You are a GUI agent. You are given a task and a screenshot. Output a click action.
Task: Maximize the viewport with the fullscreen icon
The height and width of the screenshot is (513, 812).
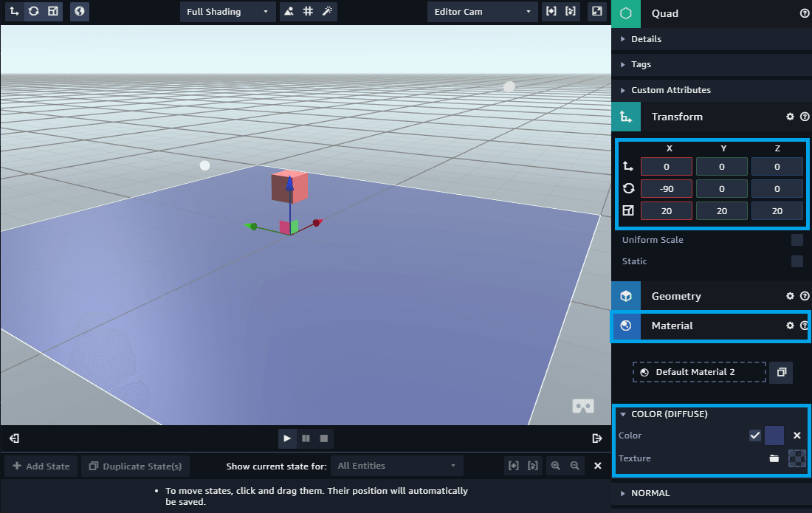(x=597, y=12)
